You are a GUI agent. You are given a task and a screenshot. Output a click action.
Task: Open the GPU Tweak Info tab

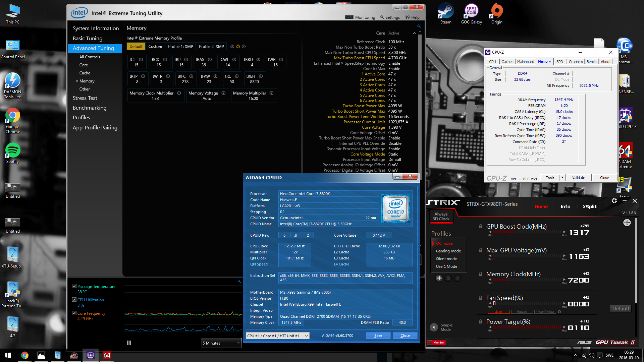(565, 206)
